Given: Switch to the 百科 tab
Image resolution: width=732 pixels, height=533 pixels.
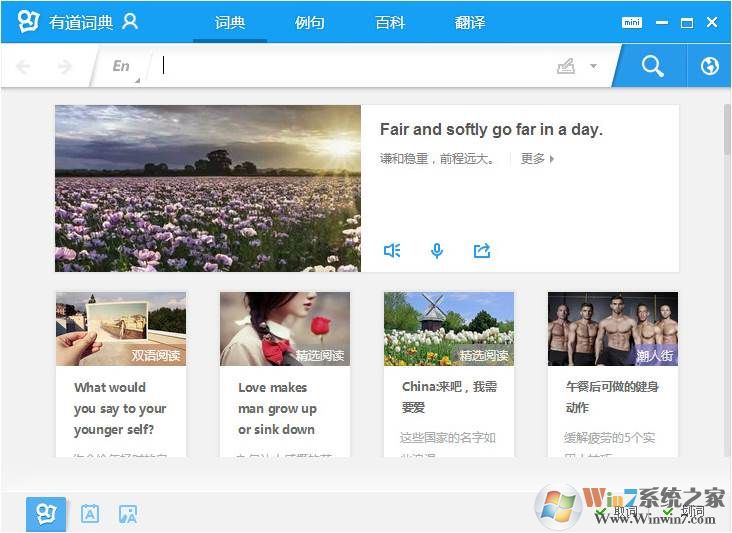Looking at the screenshot, I should click(390, 22).
